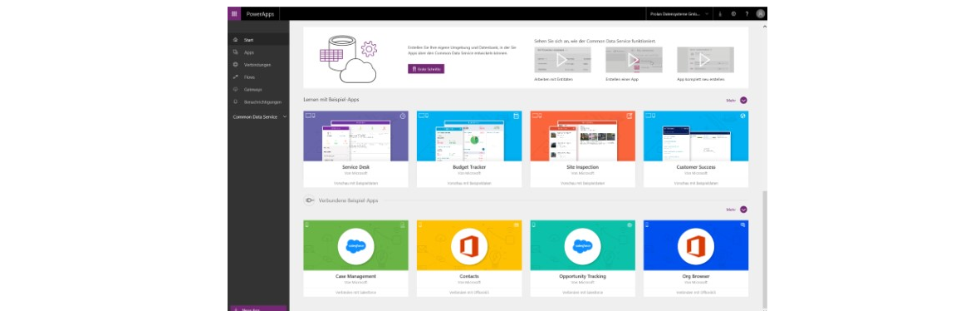Play the Erstellen einer App video
Image resolution: width=980 pixels, height=326 pixels.
coord(634,60)
